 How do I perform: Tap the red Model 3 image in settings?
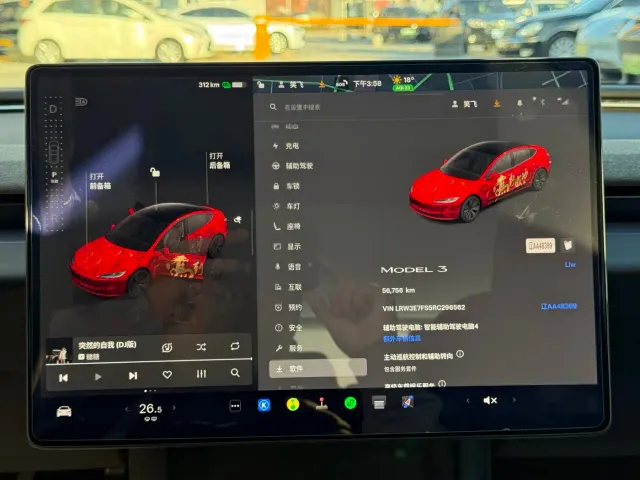[x=480, y=180]
